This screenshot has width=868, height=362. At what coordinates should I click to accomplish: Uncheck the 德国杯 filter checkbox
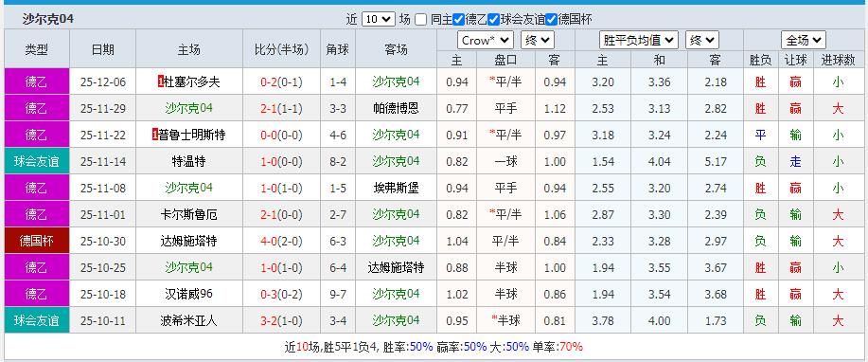click(x=551, y=19)
